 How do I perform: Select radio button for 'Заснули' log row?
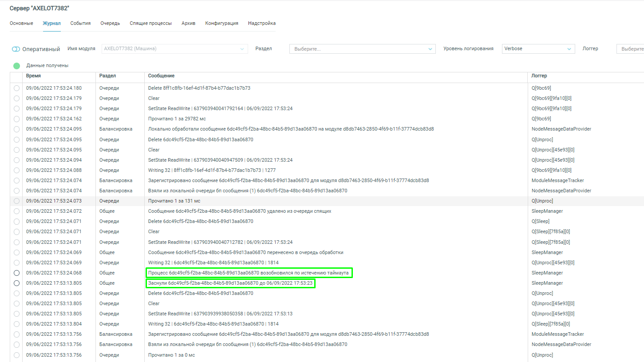tap(16, 283)
